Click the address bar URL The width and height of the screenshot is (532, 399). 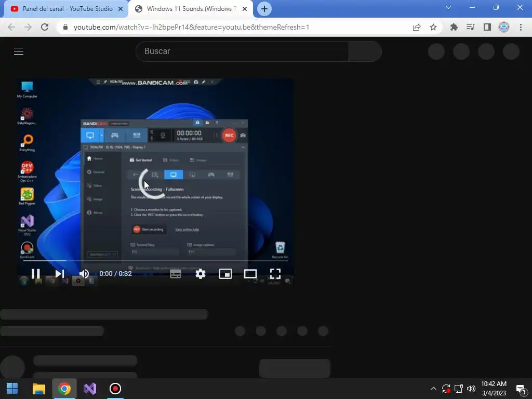(191, 27)
